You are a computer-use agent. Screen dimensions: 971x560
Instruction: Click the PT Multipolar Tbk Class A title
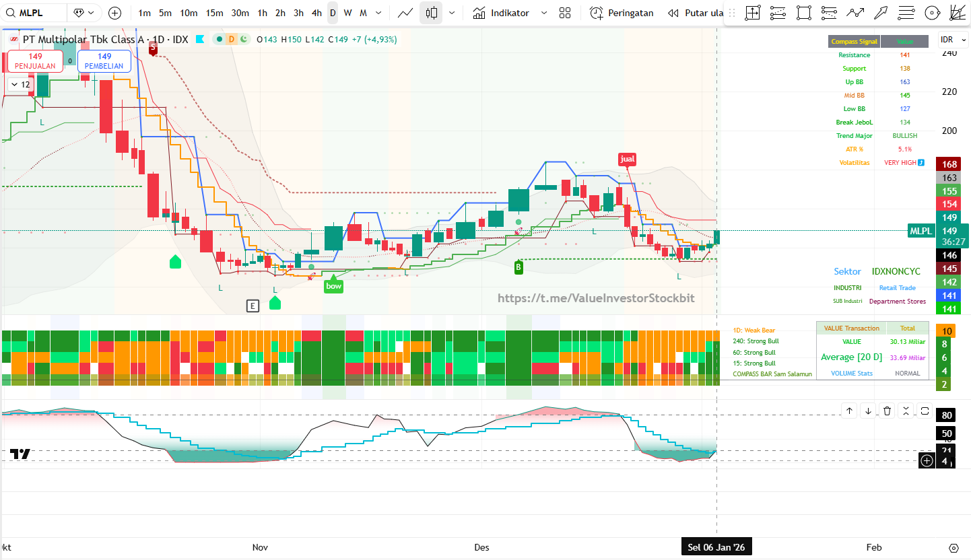[x=83, y=40]
